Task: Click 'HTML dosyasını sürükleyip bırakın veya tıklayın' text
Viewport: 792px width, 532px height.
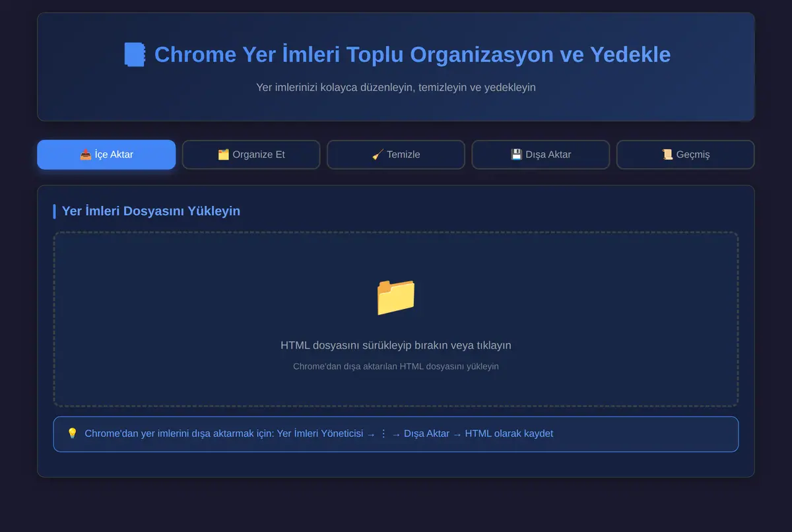Action: tap(396, 345)
